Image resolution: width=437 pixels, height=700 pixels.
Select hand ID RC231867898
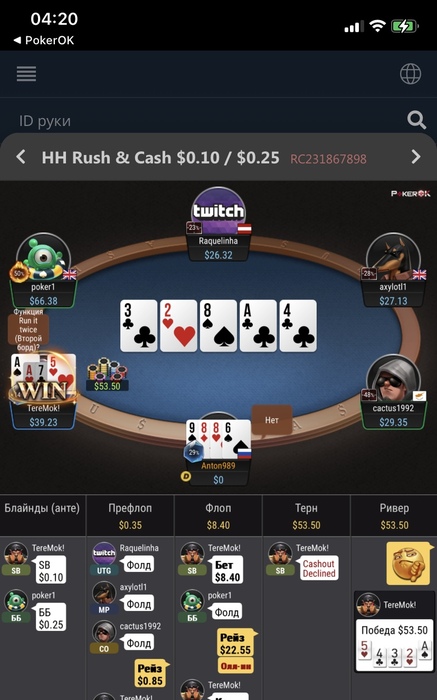328,159
